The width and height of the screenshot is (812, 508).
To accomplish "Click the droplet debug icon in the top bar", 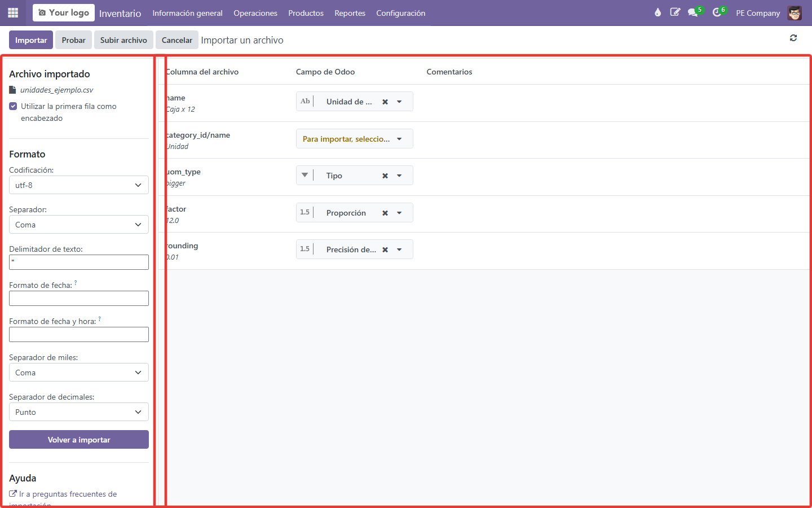I will pos(657,12).
